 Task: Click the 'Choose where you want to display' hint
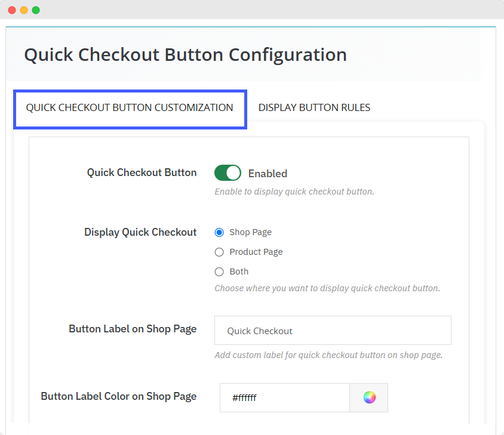click(x=327, y=288)
